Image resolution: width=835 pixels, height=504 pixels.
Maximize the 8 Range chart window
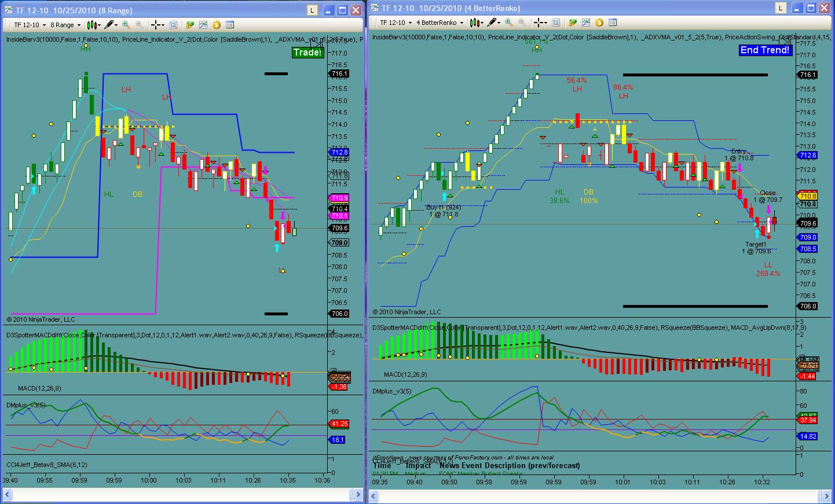342,10
